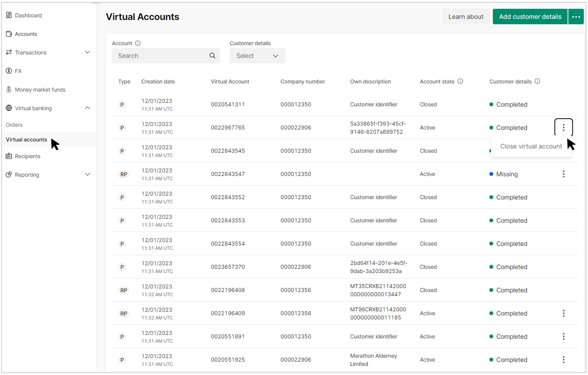Expand the Reporting menu chevron
This screenshot has height=375, width=588.
click(87, 175)
